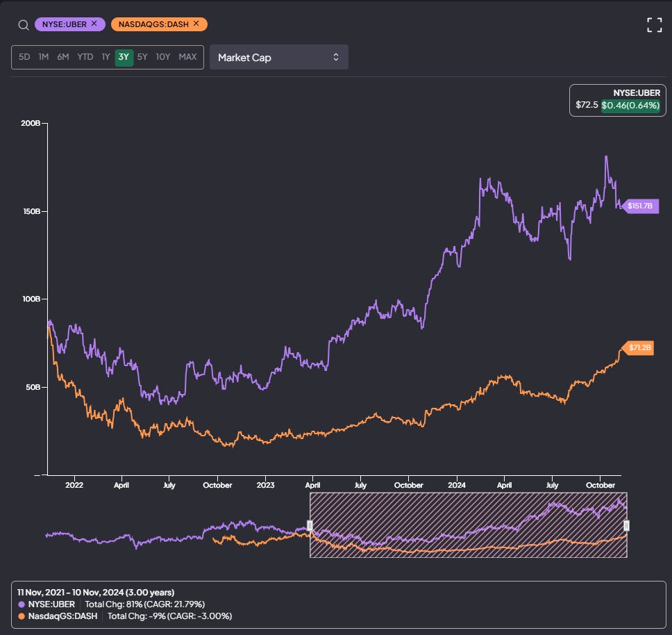Open the Market Cap metric dropdown
672x635 pixels.
(x=279, y=57)
